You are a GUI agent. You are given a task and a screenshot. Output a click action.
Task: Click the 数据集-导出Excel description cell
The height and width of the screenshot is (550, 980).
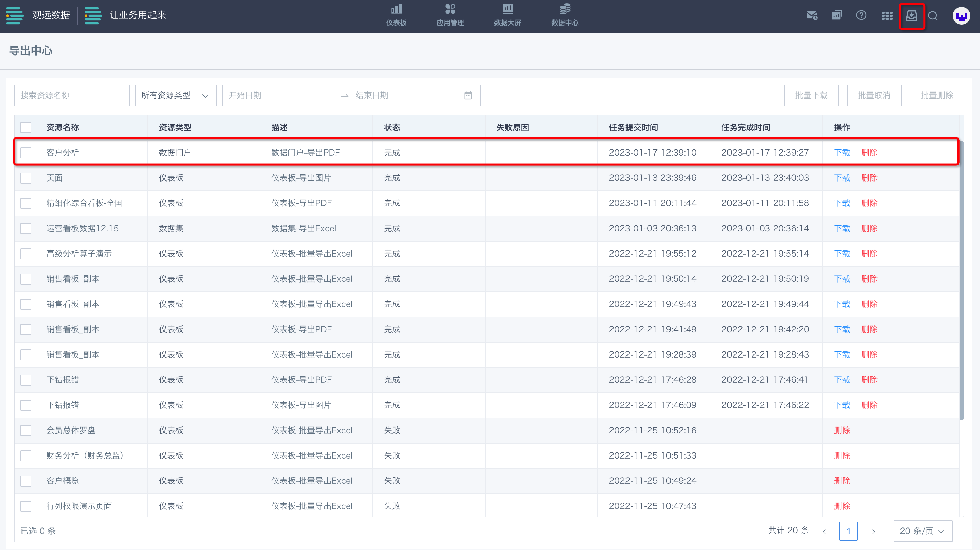(304, 228)
